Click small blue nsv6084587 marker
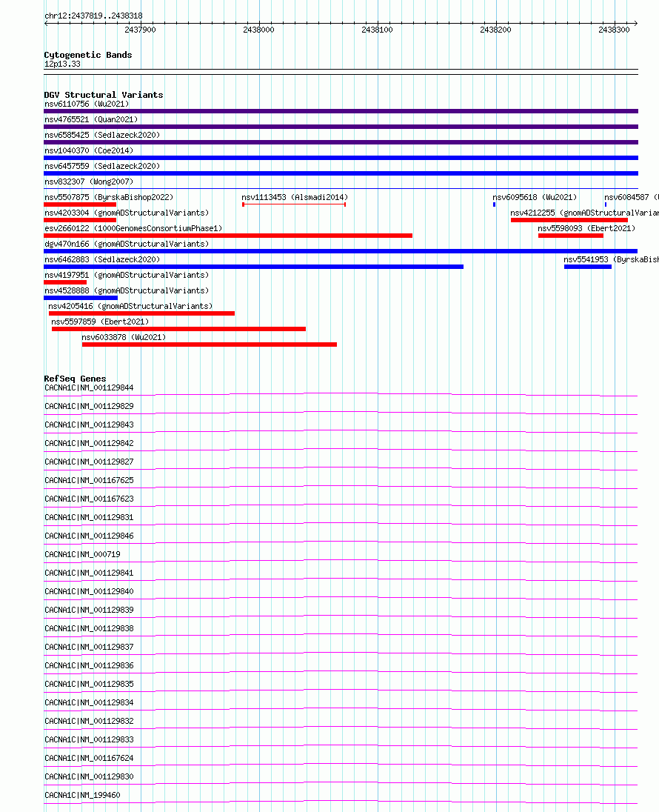 pos(606,204)
